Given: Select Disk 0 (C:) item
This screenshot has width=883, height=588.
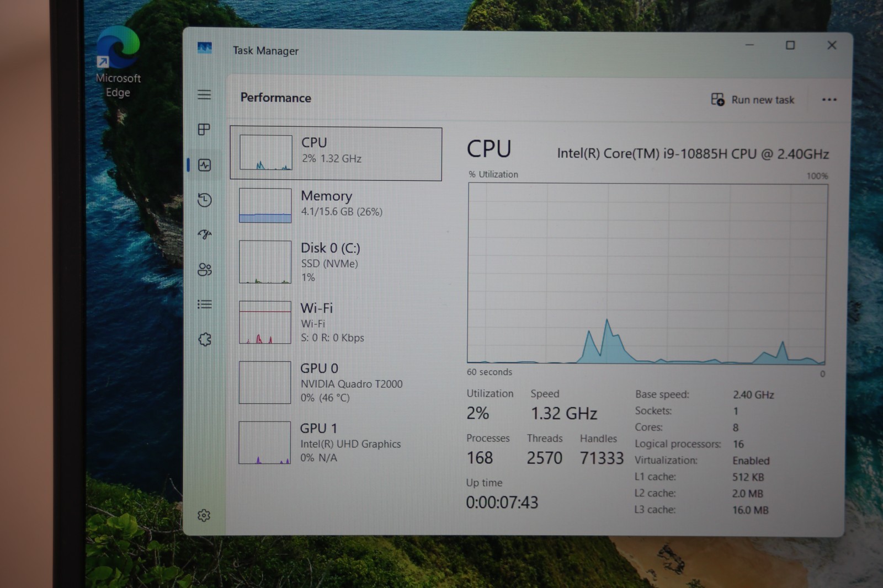Looking at the screenshot, I should point(336,261).
